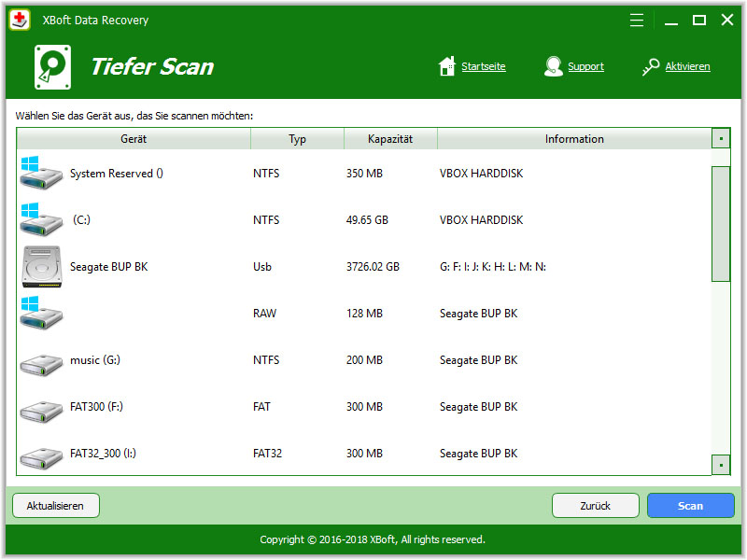747x560 pixels.
Task: Click VBOX HARDDISK in the (C:) row
Action: click(x=481, y=220)
